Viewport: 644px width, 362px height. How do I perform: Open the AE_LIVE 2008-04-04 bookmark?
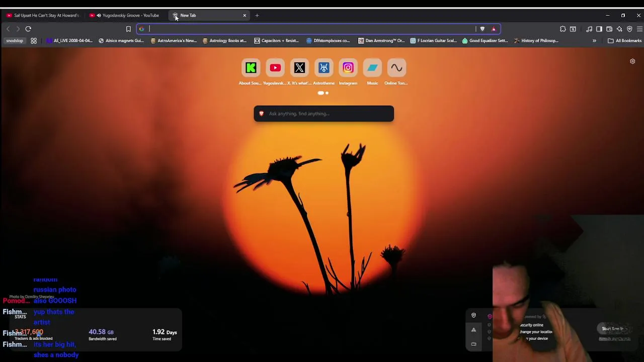click(x=69, y=41)
